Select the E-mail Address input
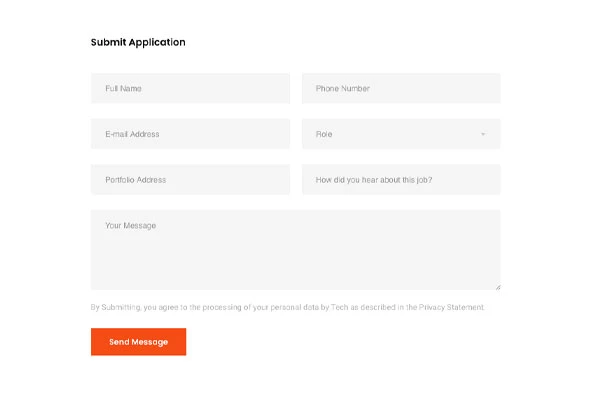 [190, 134]
